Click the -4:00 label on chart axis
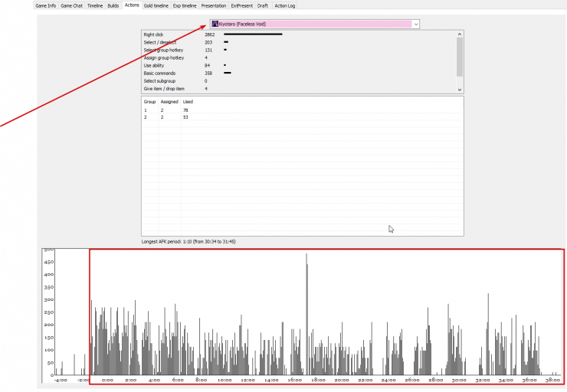This screenshot has height=392, width=567. (61, 380)
